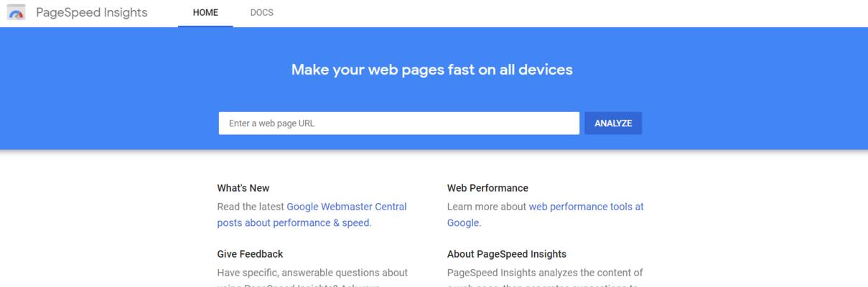Click the 'Web Performance' heading
This screenshot has height=287, width=868.
click(x=487, y=188)
